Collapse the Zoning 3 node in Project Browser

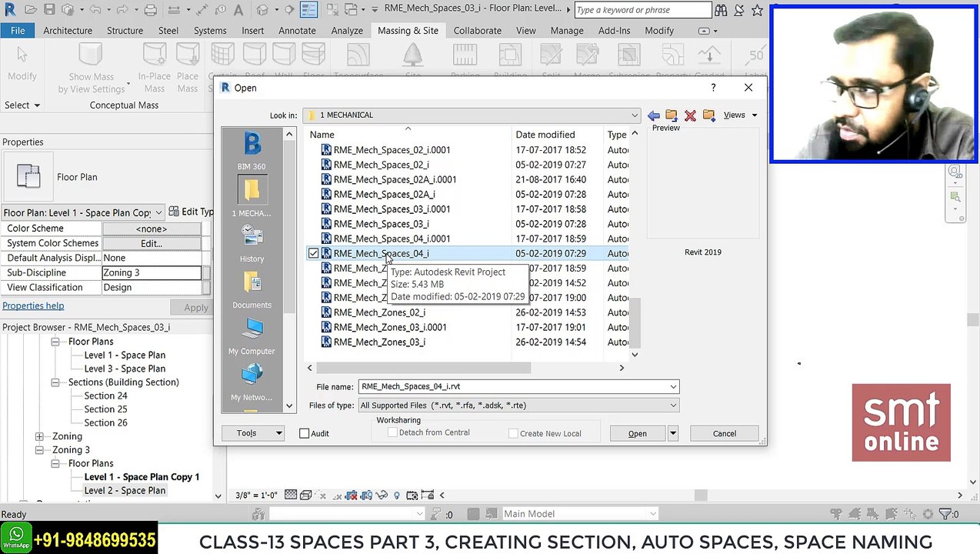click(x=39, y=450)
